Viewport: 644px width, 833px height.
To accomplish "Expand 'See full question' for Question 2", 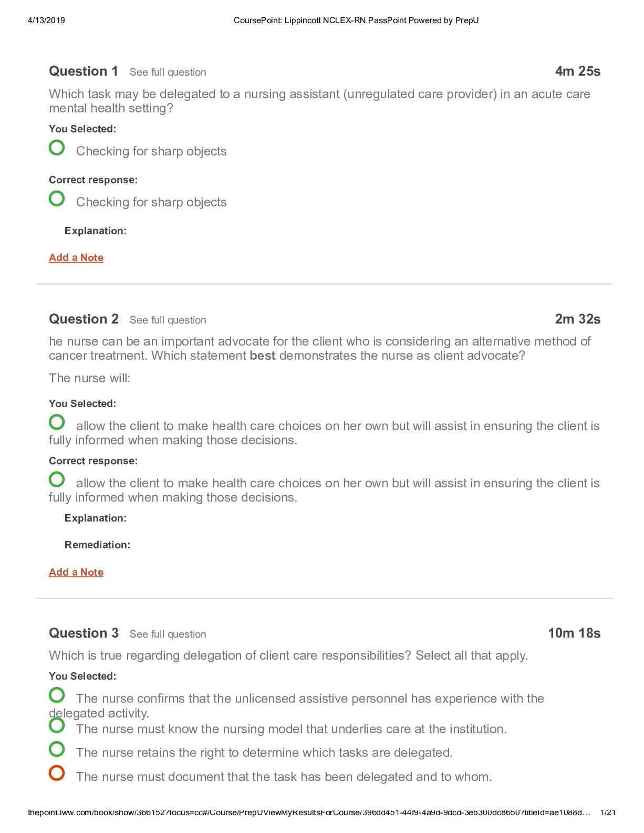I will [x=168, y=320].
